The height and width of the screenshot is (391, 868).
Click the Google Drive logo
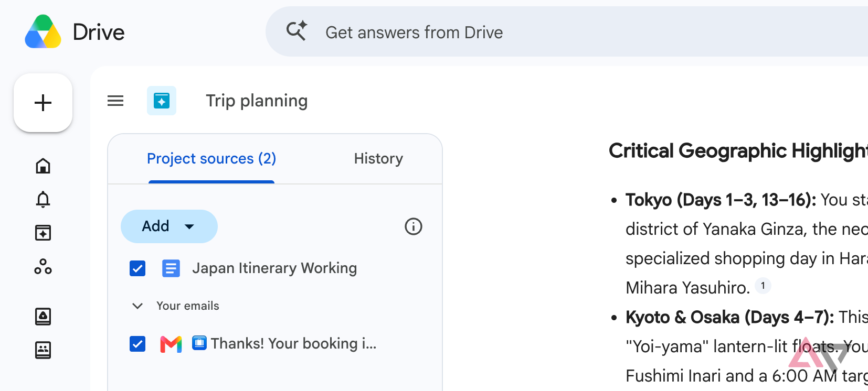tap(43, 32)
